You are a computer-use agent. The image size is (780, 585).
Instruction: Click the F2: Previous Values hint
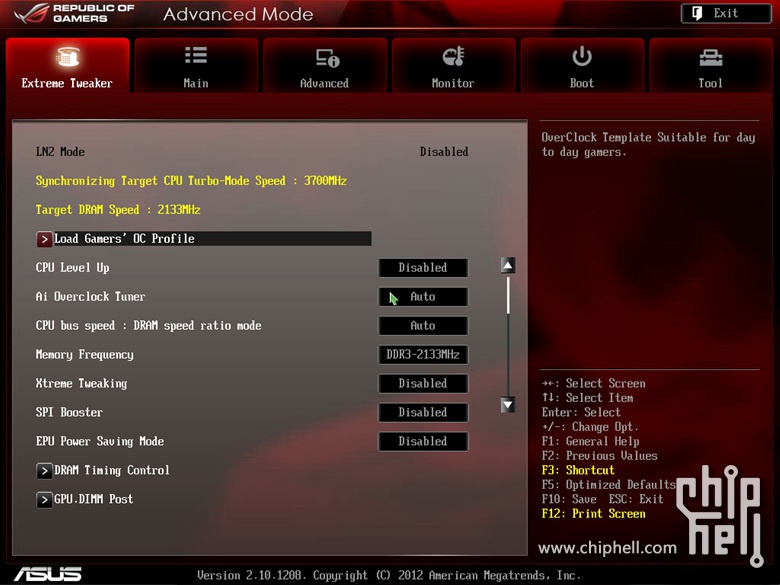(599, 456)
